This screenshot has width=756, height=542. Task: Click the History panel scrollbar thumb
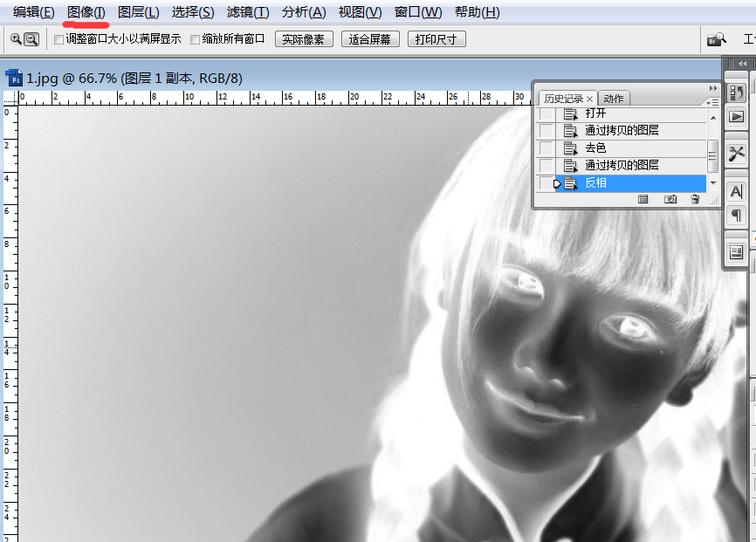pos(712,155)
